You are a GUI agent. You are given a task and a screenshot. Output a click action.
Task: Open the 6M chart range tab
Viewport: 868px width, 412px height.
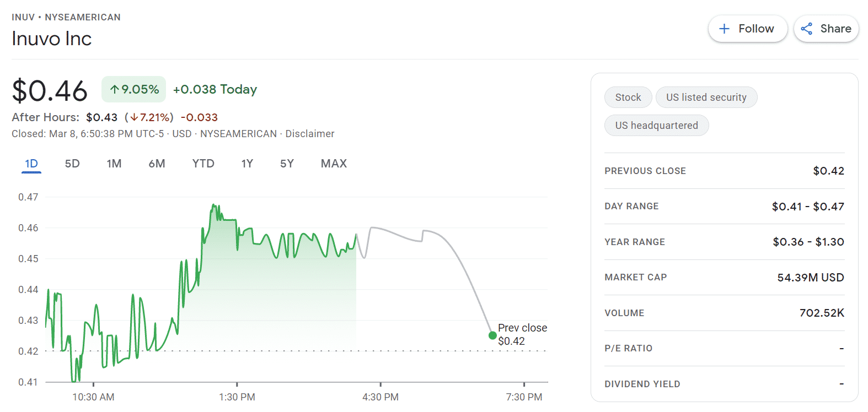click(157, 164)
